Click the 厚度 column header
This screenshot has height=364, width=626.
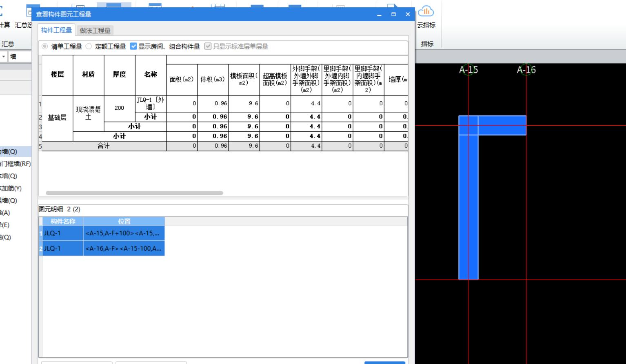point(120,75)
